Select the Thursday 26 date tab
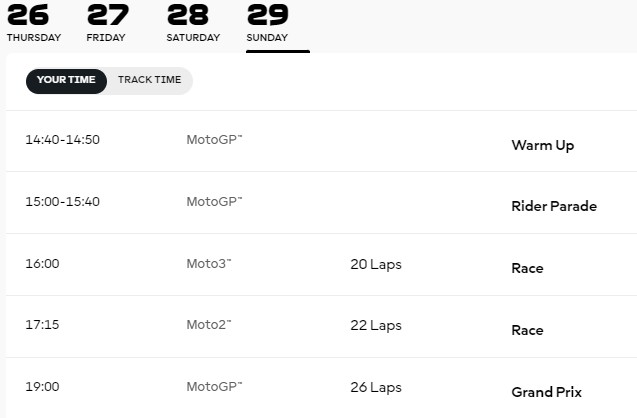Screen dimensions: 637x418 point(34,23)
